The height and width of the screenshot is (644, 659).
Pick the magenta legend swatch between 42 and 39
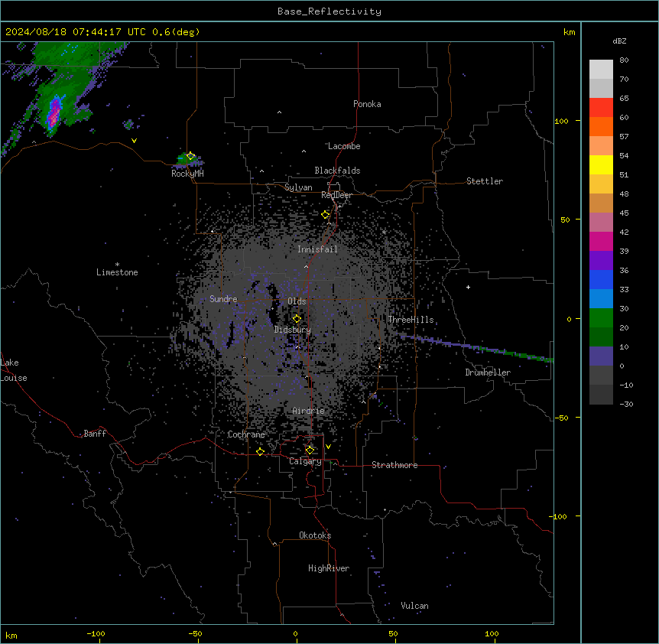tap(601, 241)
